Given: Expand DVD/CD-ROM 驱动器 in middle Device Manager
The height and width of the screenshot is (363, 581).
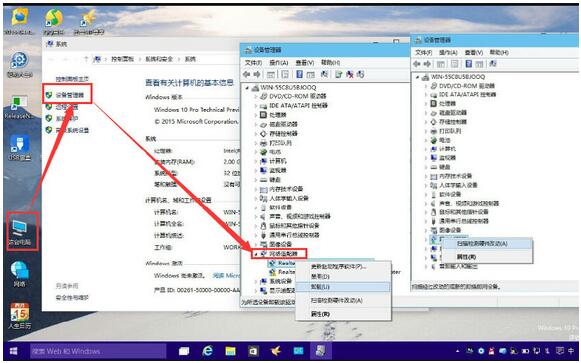Looking at the screenshot, I should click(256, 96).
